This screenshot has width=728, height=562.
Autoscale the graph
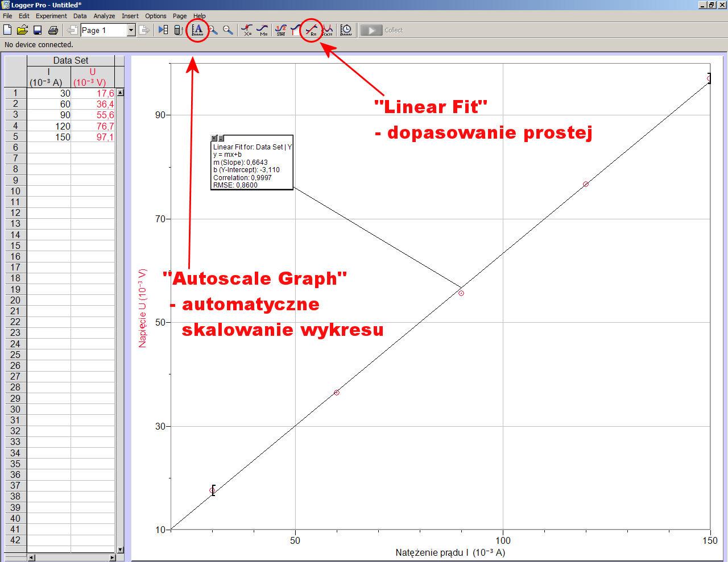(x=198, y=30)
